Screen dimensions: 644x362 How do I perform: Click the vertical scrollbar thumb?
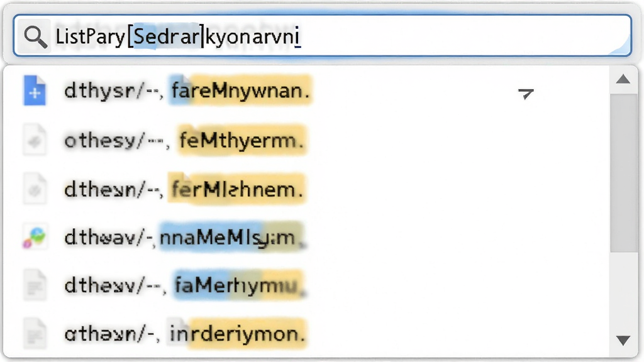623,173
